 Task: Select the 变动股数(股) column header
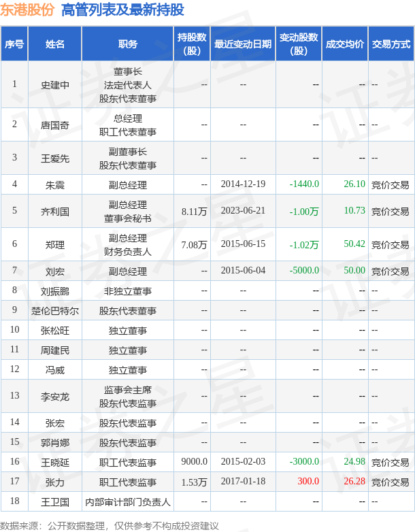click(299, 44)
